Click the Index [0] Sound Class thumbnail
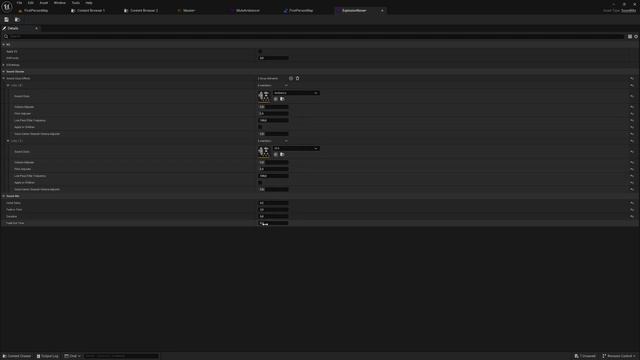Viewport: 640px width, 360px height. click(x=264, y=96)
